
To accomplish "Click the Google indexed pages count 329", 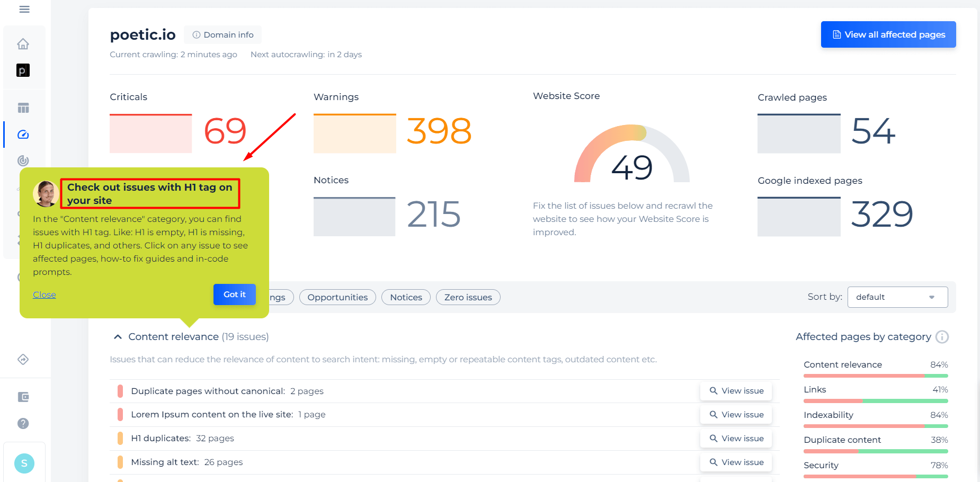I will (x=882, y=215).
